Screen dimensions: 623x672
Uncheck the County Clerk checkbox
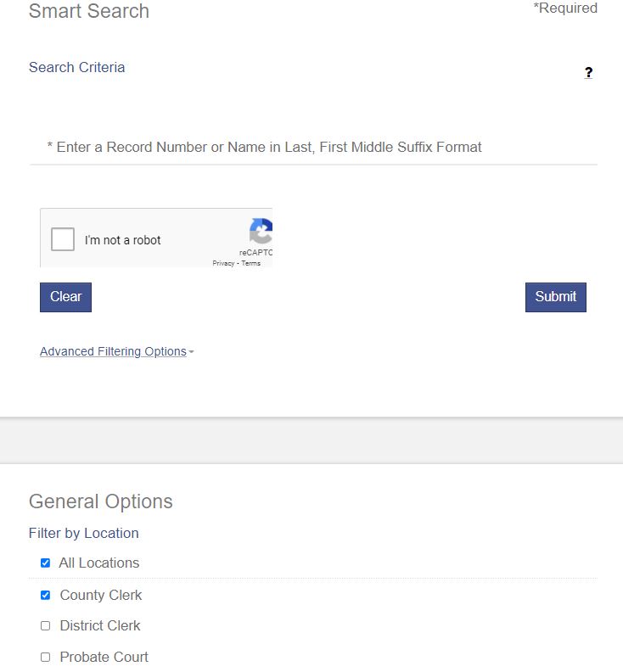click(x=46, y=596)
